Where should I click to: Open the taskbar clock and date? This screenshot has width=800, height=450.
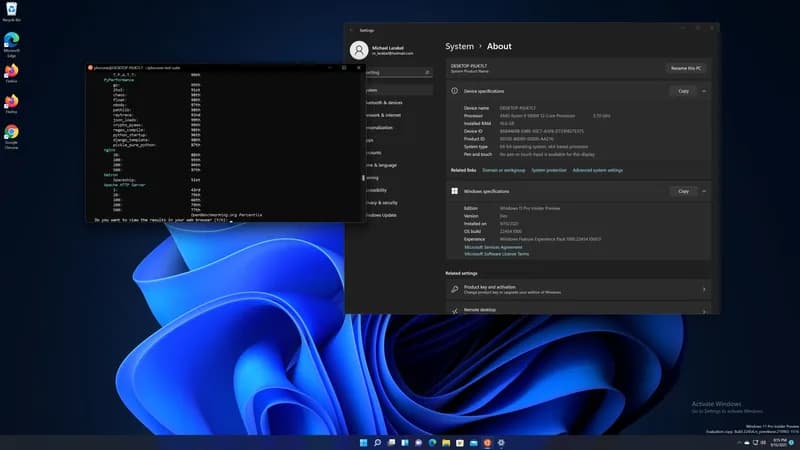pos(779,442)
